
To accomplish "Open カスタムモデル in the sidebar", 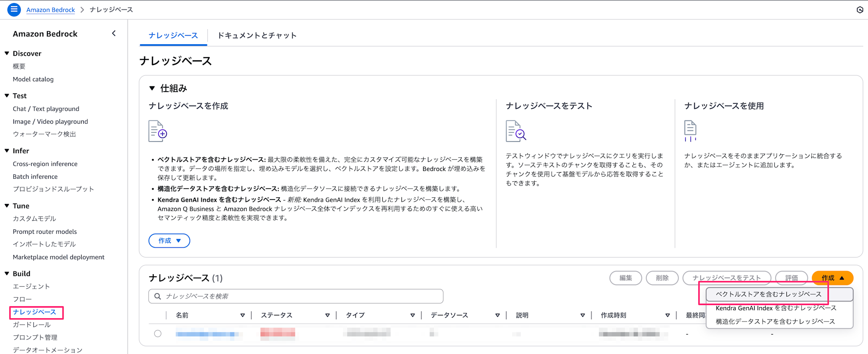I will (34, 219).
